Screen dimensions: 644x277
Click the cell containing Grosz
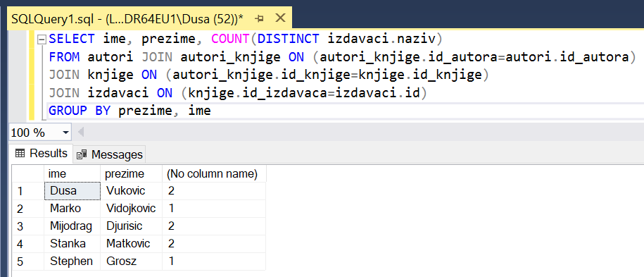click(x=132, y=262)
